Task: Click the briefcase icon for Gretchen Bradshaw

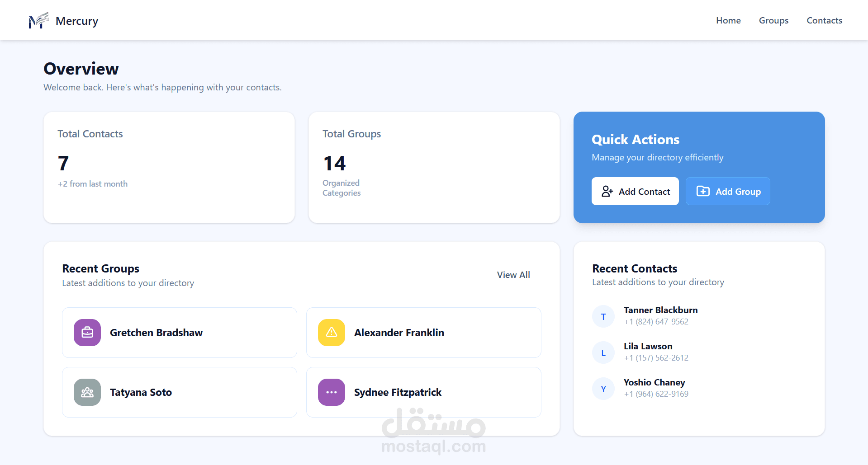Action: coord(87,333)
